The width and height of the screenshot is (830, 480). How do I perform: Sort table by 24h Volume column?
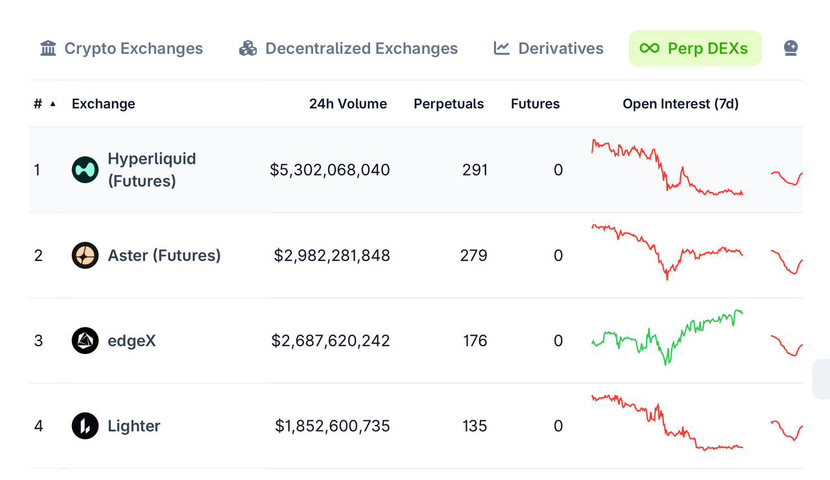(x=347, y=104)
